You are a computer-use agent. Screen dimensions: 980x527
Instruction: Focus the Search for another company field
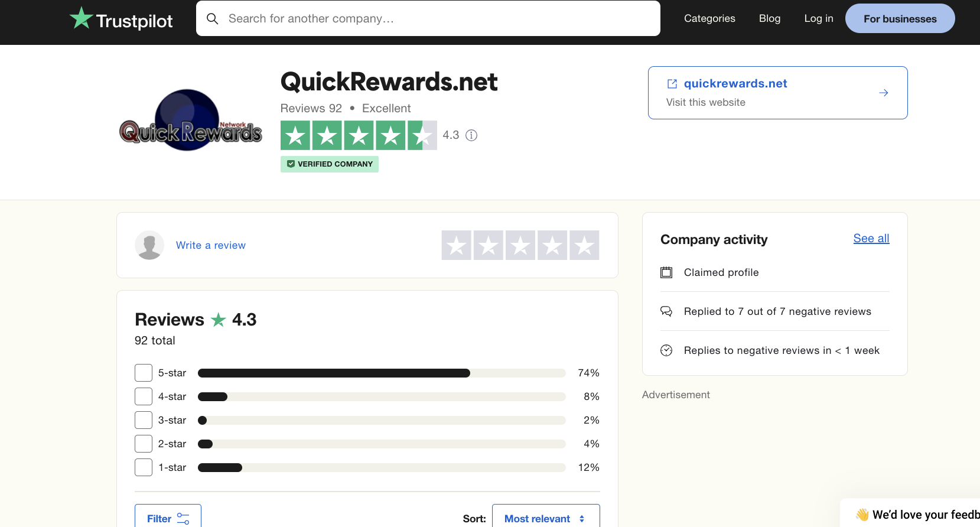428,18
